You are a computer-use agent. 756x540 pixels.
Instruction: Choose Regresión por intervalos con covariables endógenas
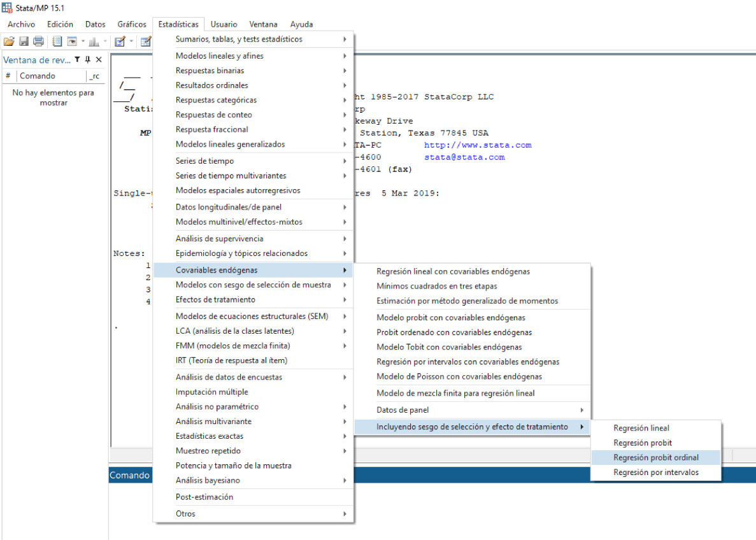(x=473, y=362)
